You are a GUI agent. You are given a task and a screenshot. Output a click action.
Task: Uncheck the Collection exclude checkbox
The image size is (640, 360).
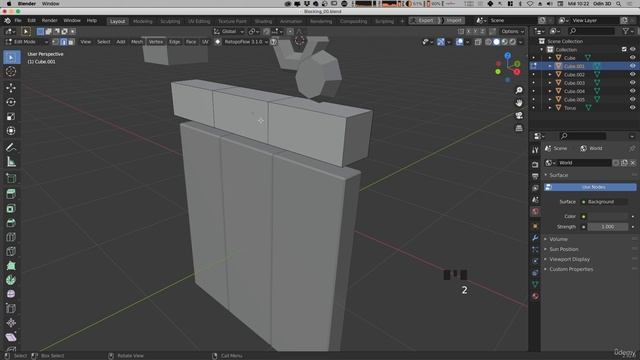click(624, 49)
